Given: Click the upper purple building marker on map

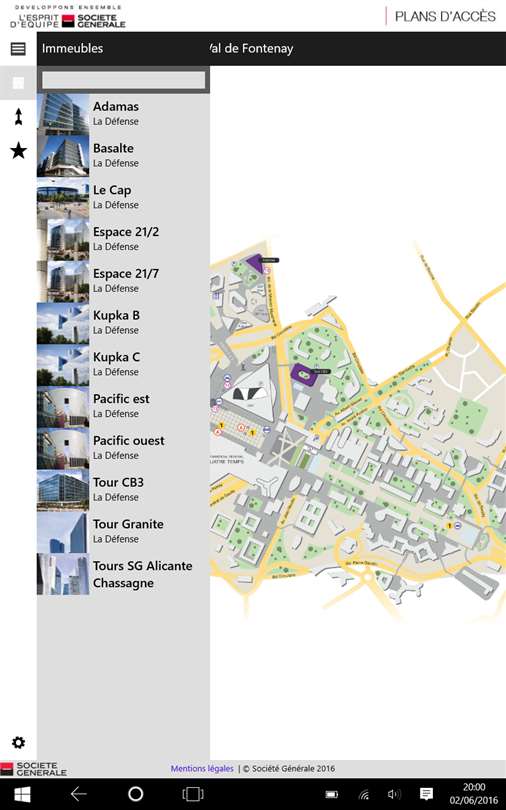Looking at the screenshot, I should (x=254, y=262).
